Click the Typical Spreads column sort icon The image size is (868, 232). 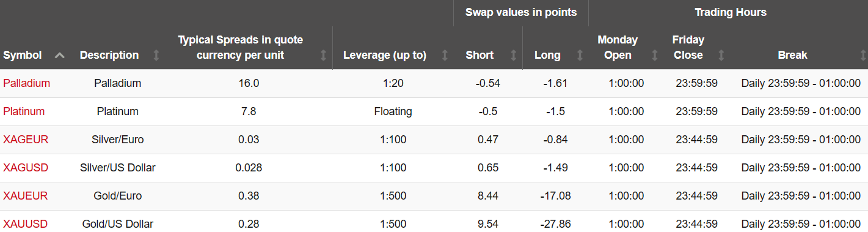[323, 55]
